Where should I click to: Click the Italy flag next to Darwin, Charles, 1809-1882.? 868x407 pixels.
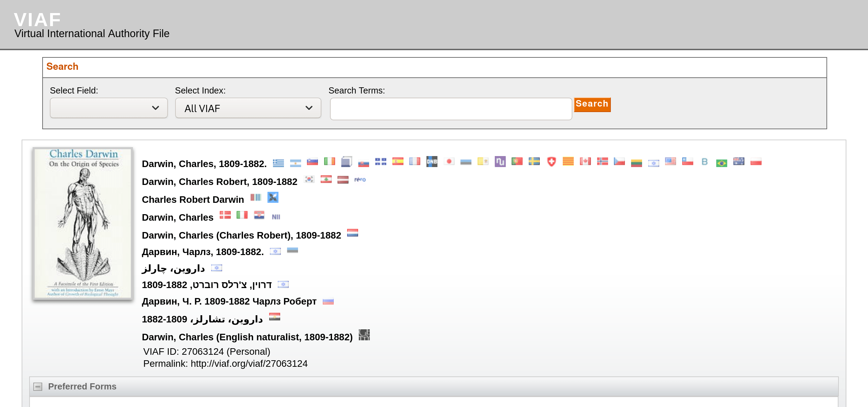[329, 161]
